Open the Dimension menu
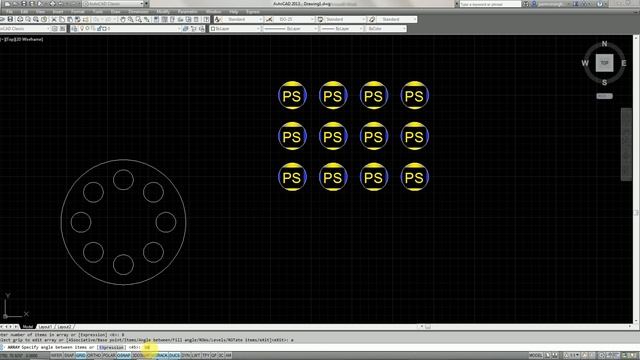 click(139, 12)
